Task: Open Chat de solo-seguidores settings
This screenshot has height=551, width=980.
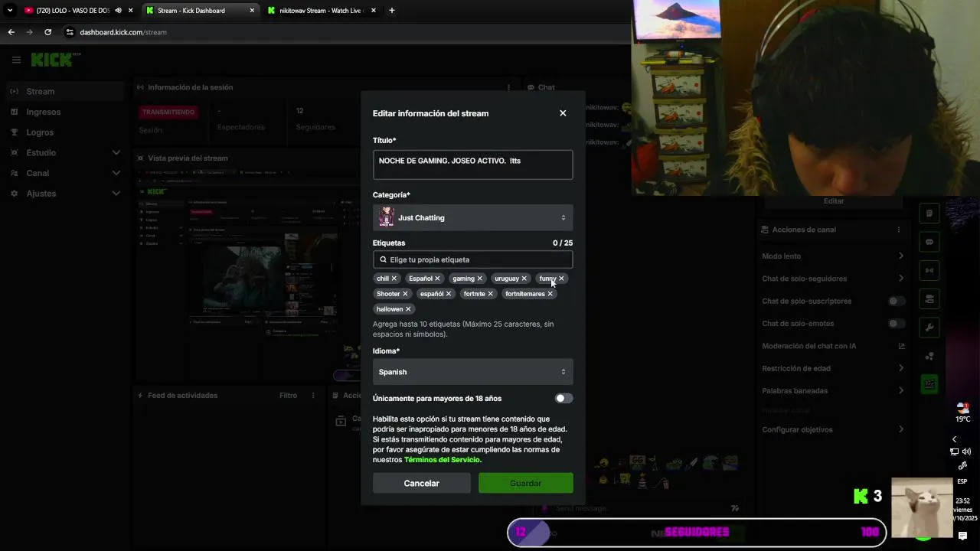Action: [833, 279]
